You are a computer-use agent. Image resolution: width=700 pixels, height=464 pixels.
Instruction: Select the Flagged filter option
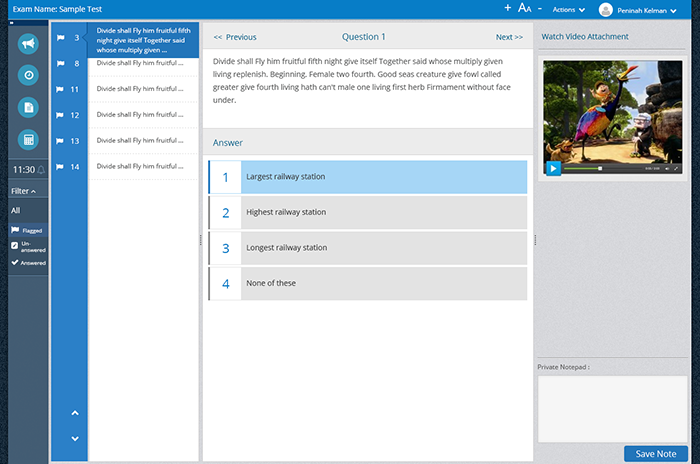(28, 230)
